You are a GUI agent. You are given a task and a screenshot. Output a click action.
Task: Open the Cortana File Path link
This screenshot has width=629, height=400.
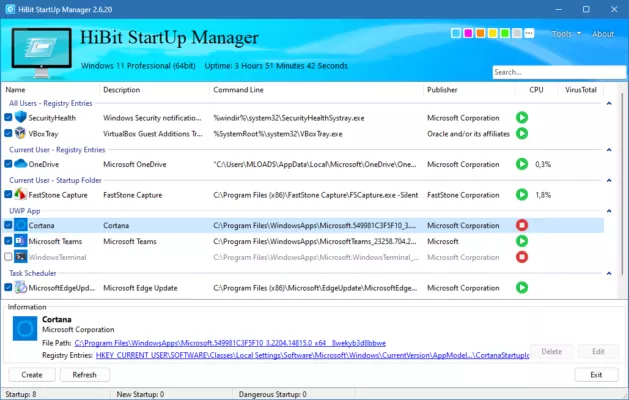(230, 343)
